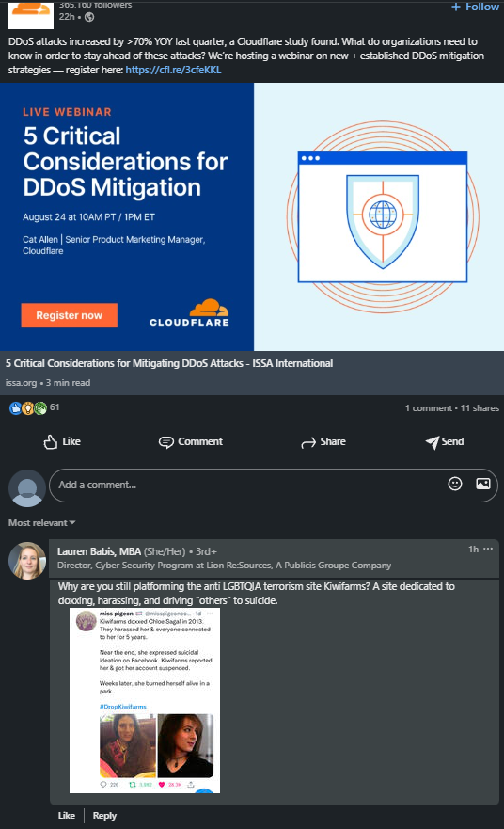Screen dimensions: 504x829
Task: Open the DDoS webinar banner image
Action: pyautogui.click(x=252, y=216)
